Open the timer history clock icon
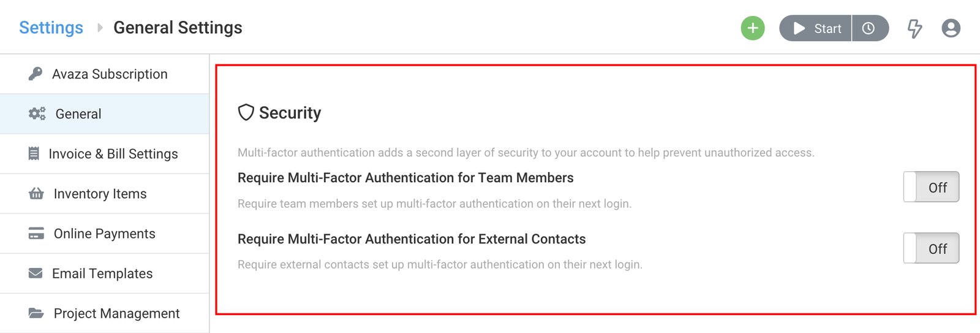The height and width of the screenshot is (333, 980). [869, 28]
